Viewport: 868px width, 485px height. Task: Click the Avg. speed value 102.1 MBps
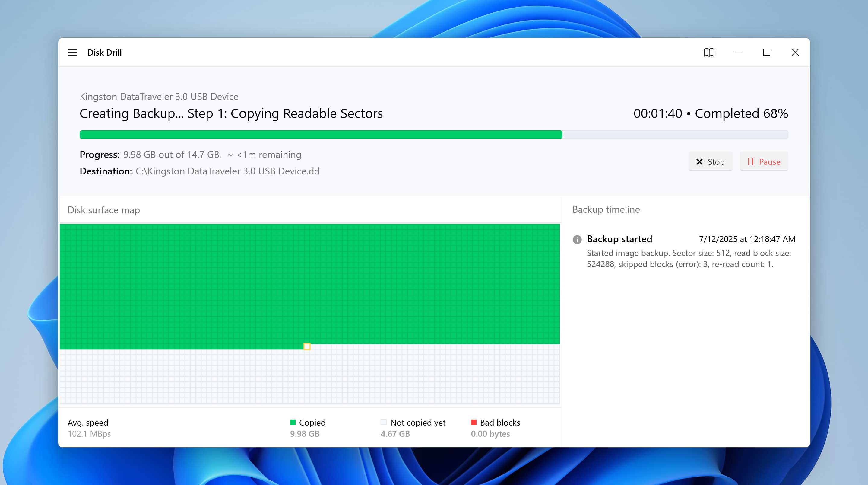[89, 434]
